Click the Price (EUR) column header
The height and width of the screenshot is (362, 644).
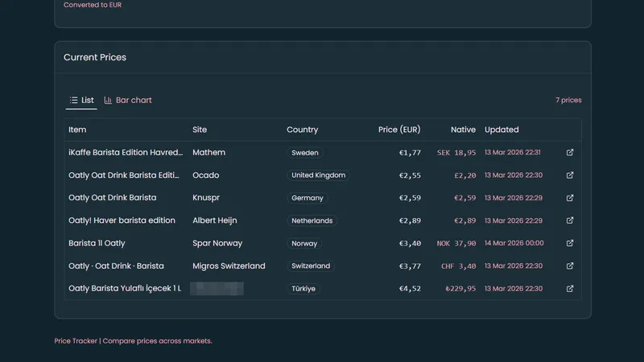click(x=399, y=130)
